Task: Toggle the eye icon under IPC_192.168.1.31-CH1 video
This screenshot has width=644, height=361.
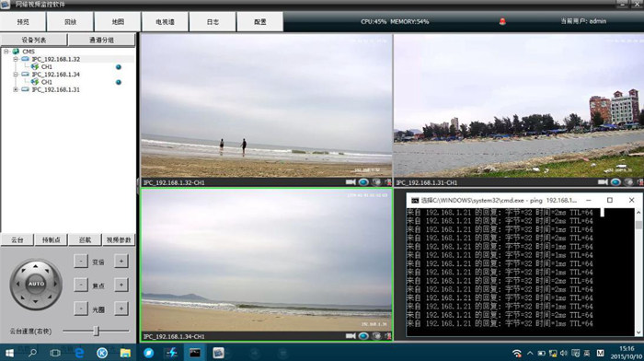Action: (x=615, y=182)
